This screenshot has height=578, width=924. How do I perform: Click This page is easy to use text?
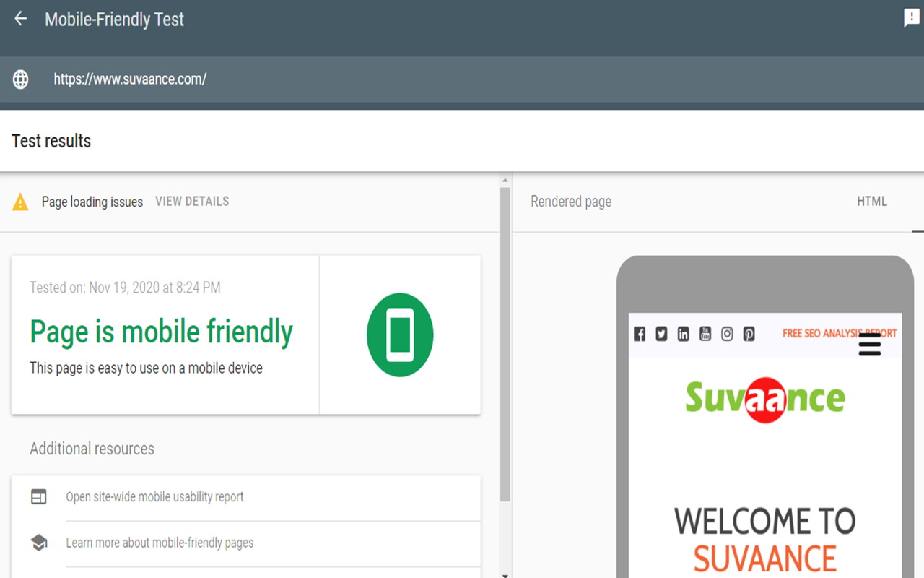[x=146, y=368]
